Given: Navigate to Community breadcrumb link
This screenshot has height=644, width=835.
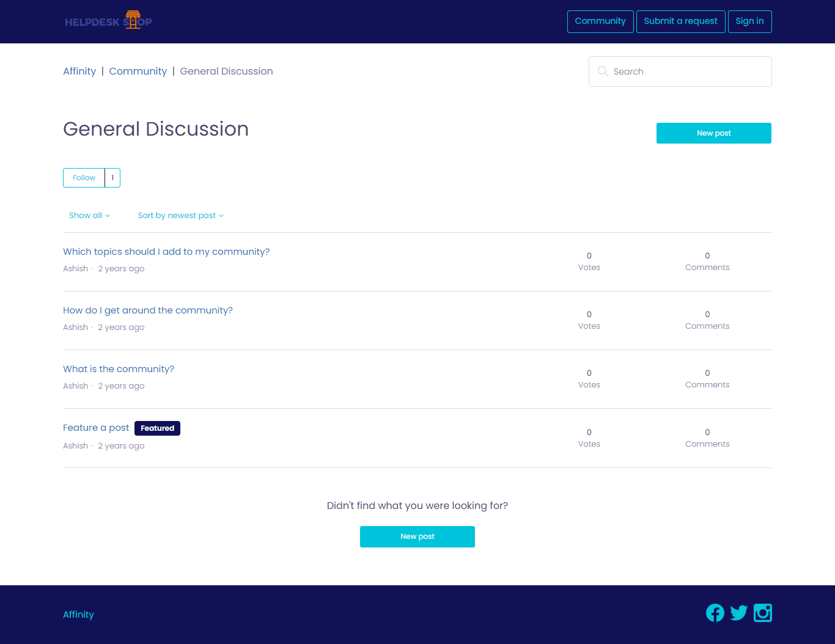Looking at the screenshot, I should point(138,71).
